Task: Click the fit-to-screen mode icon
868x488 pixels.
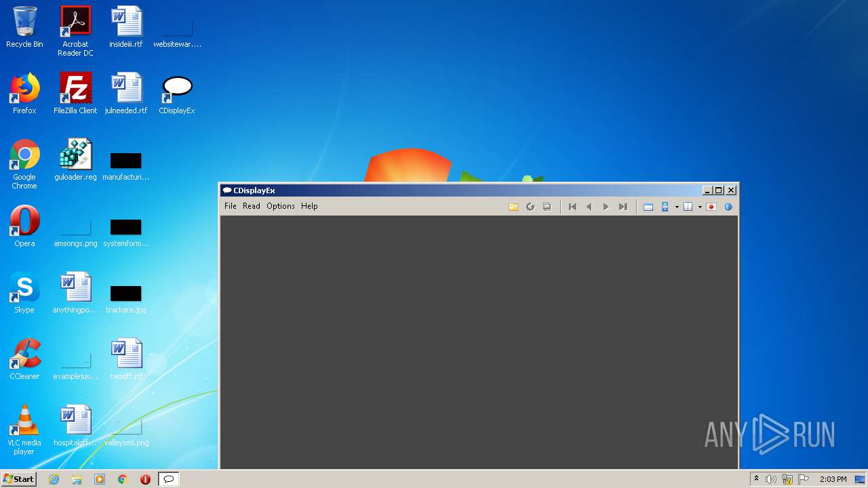Action: (665, 207)
